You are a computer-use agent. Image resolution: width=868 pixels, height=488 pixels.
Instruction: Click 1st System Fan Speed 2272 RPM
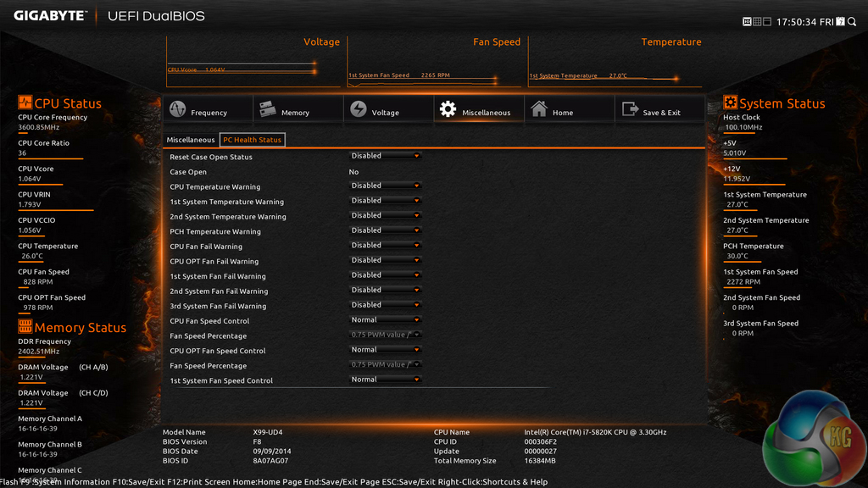pos(743,282)
